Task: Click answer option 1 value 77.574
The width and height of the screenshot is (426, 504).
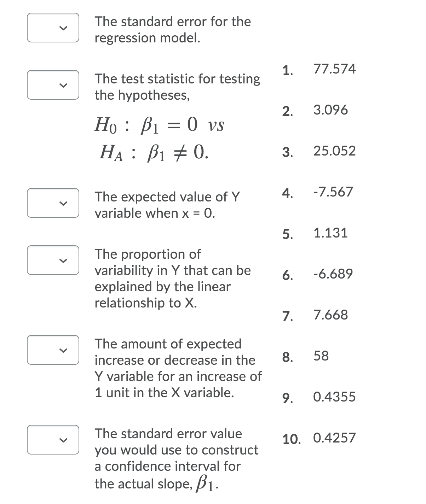Action: [x=334, y=69]
